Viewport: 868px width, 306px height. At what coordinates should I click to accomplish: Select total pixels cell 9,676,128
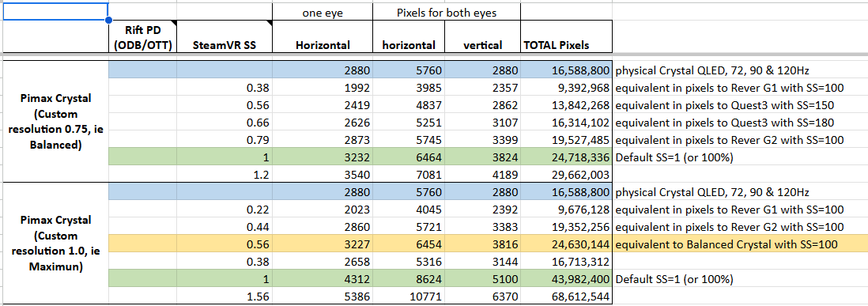(x=566, y=210)
